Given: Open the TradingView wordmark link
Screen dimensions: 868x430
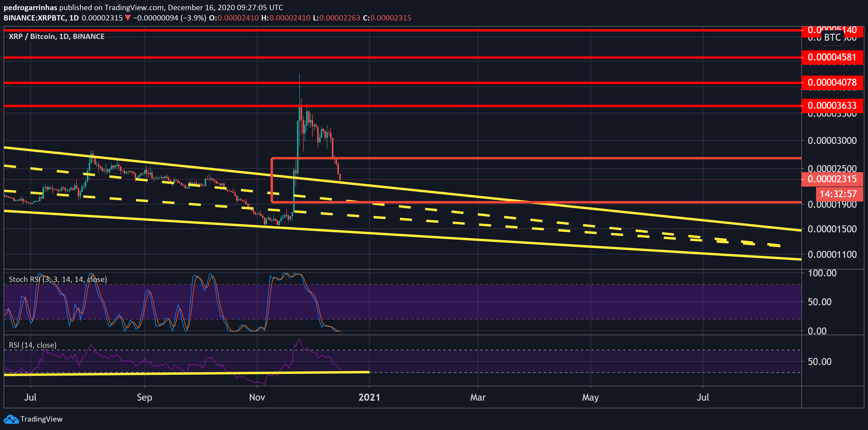Looking at the screenshot, I should [x=41, y=419].
